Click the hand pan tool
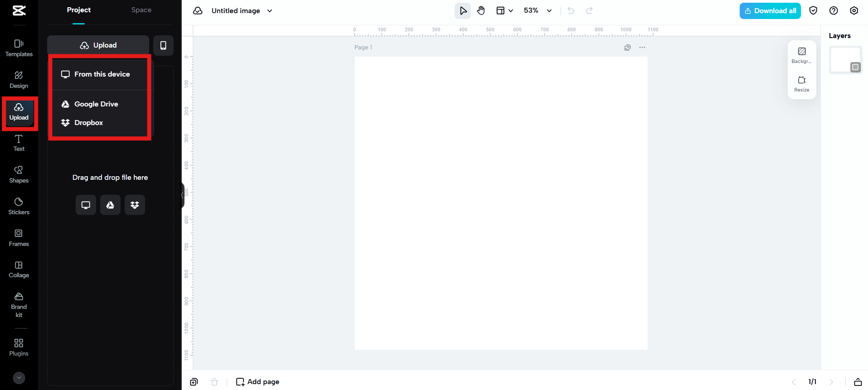 pyautogui.click(x=481, y=11)
